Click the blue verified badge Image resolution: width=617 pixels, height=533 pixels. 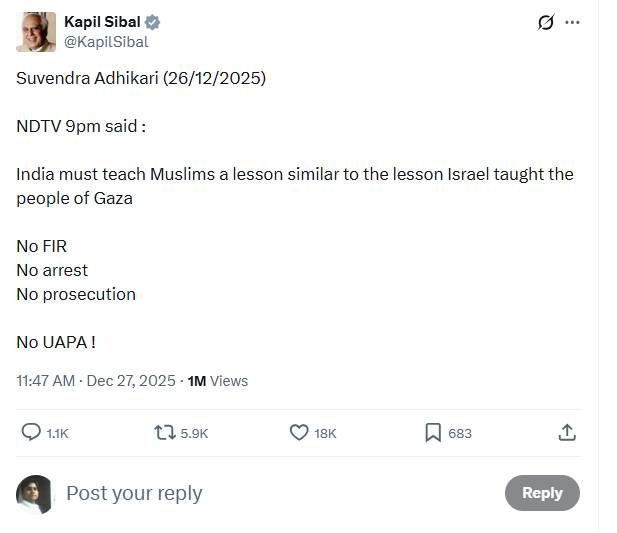pos(153,22)
